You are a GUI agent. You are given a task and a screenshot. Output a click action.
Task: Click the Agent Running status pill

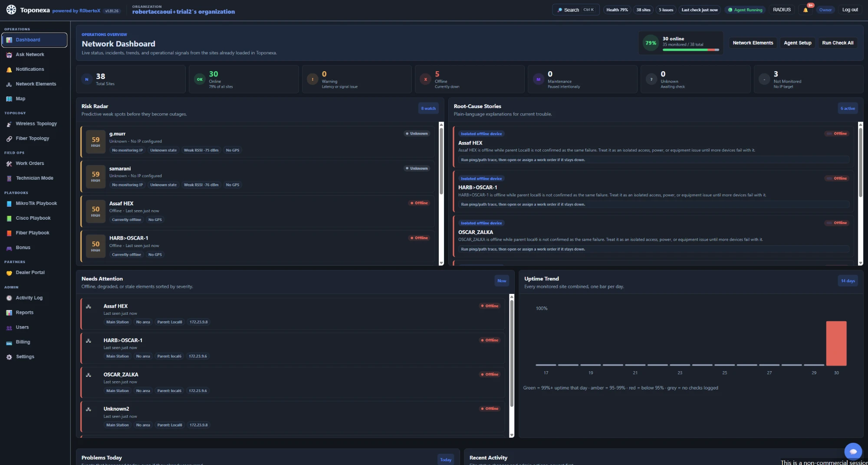click(x=745, y=10)
